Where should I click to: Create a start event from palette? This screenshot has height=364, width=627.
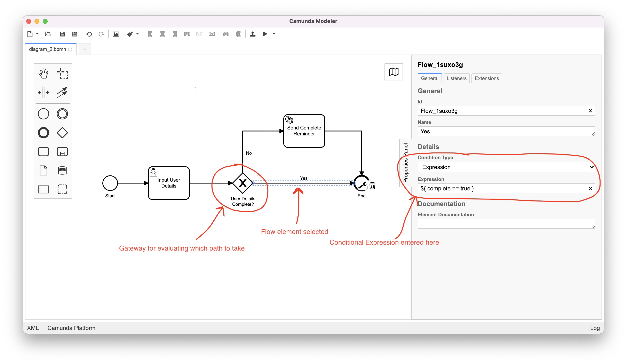43,114
